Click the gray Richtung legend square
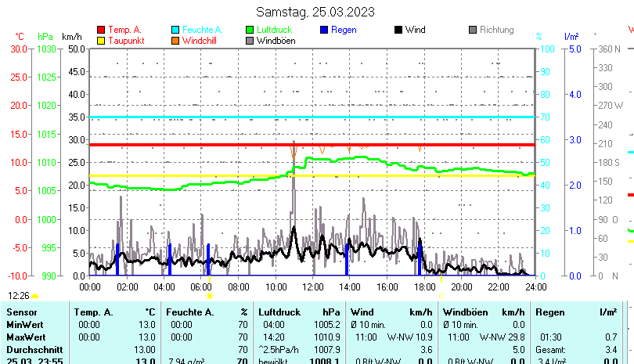 tap(473, 30)
